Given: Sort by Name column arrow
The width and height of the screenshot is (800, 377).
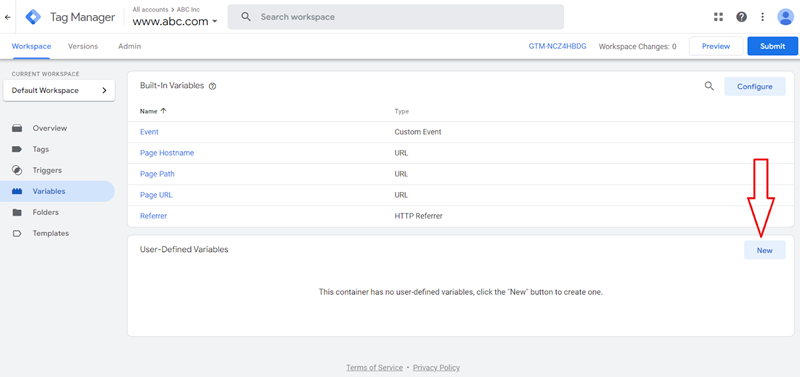Looking at the screenshot, I should pos(163,111).
